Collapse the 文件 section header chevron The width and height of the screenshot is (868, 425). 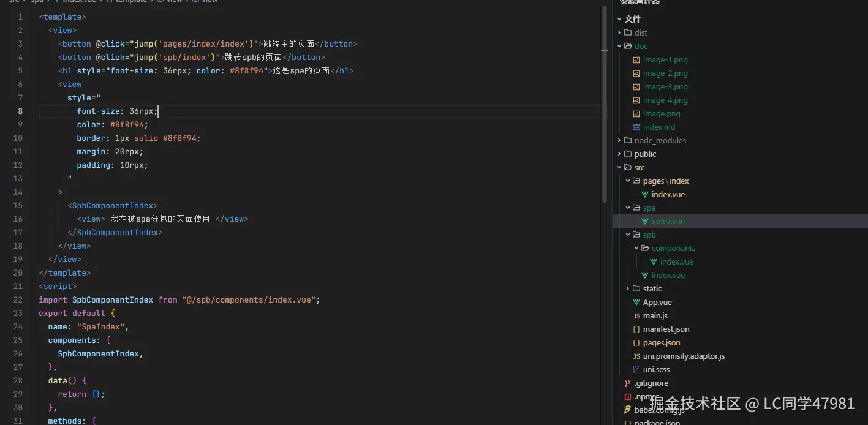pos(619,19)
